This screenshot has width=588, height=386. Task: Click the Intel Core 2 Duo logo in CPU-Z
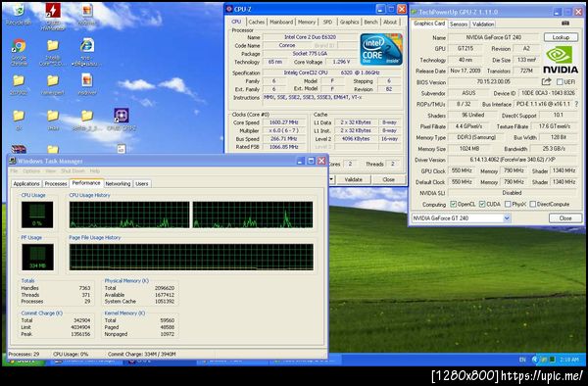381,49
